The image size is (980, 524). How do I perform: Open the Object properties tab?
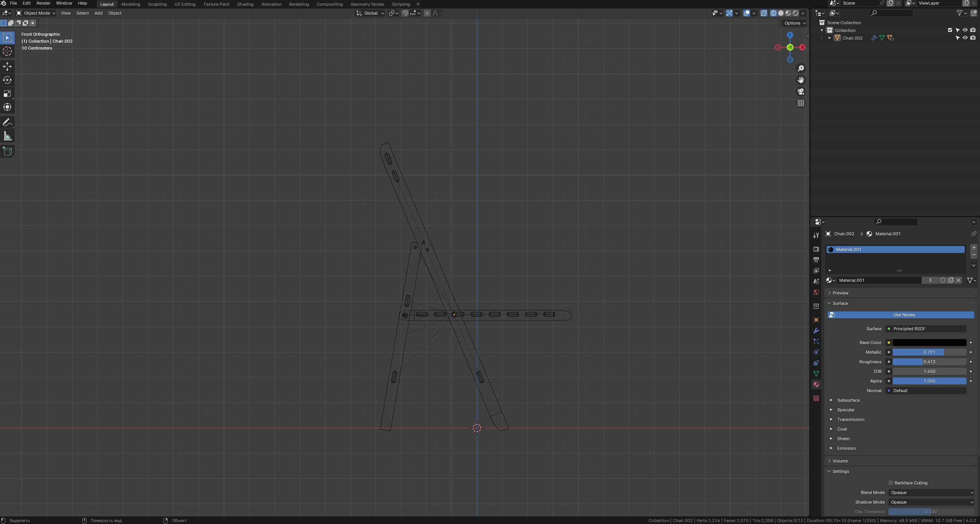[816, 320]
